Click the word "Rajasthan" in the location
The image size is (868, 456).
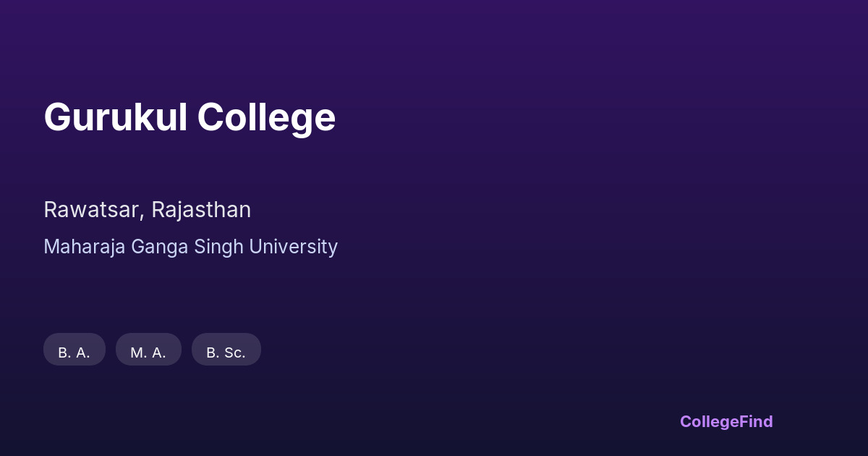pyautogui.click(x=201, y=210)
